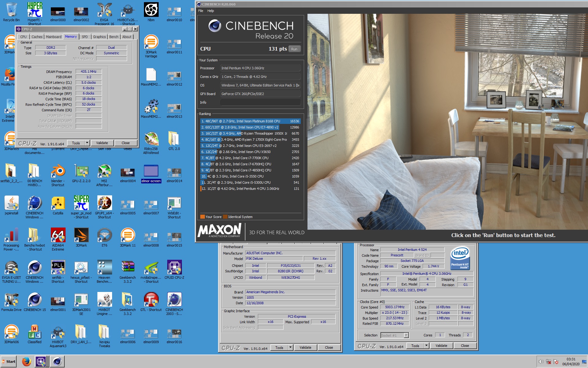This screenshot has width=588, height=368.
Task: Launch super_pi_mod shortcut icon
Action: (81, 207)
